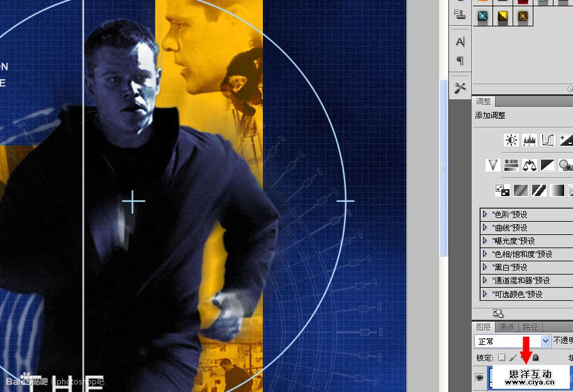Select the Vibrance adjustment triangle icon
This screenshot has height=392, width=573.
coord(493,165)
